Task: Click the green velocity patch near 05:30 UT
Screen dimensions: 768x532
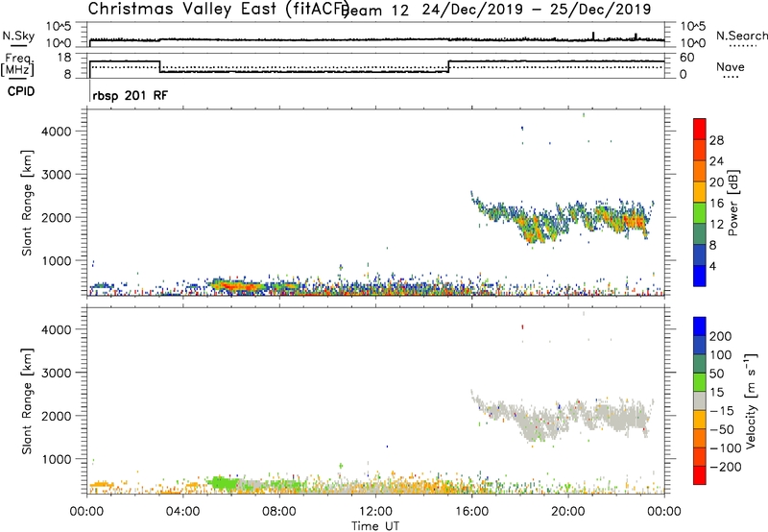Action: tap(223, 482)
